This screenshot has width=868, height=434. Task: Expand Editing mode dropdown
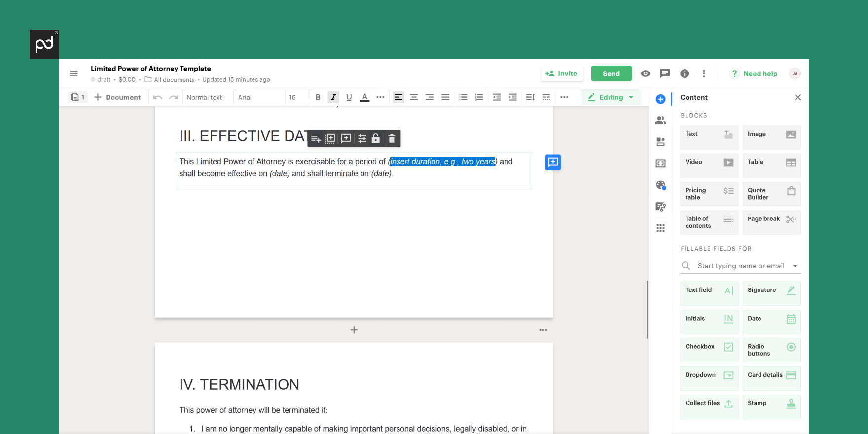[x=611, y=97]
